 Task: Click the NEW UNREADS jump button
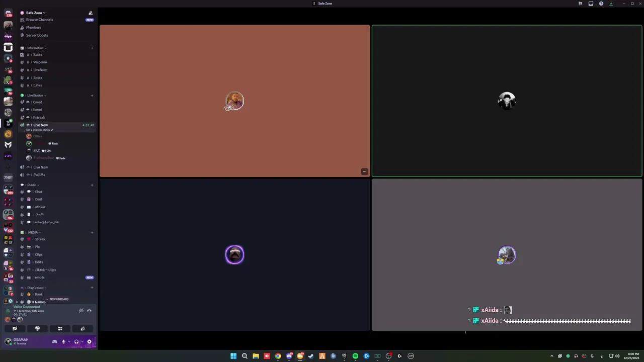pyautogui.click(x=57, y=299)
